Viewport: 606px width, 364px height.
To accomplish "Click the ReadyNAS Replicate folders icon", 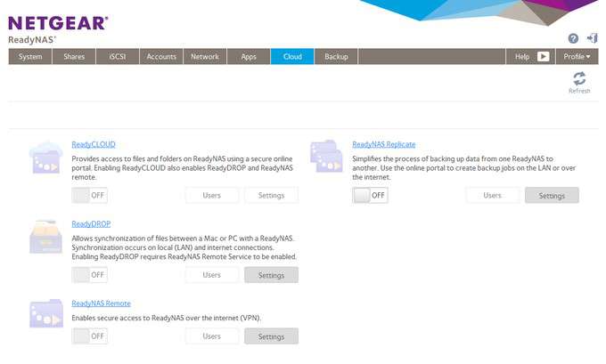I will [326, 156].
